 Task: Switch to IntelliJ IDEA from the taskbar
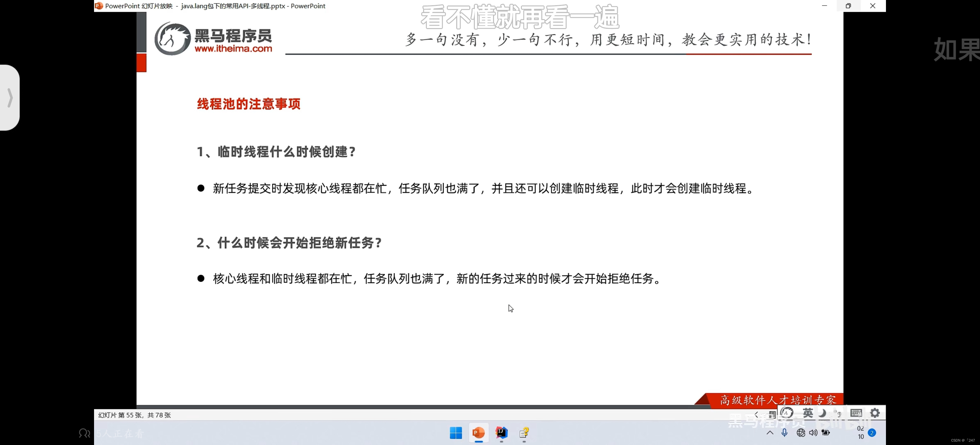point(501,432)
